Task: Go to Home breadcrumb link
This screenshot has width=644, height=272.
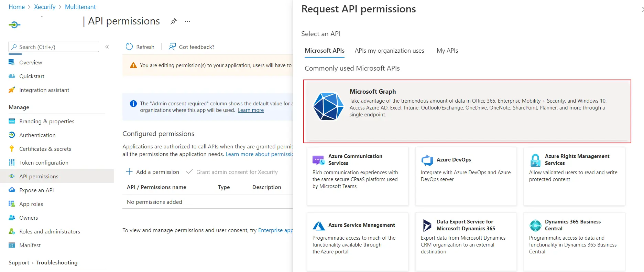Action: coord(17,7)
